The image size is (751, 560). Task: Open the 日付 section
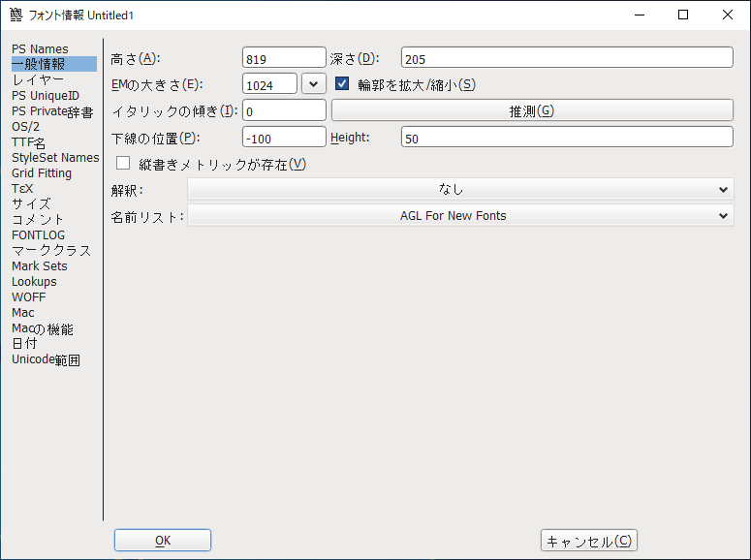click(24, 344)
